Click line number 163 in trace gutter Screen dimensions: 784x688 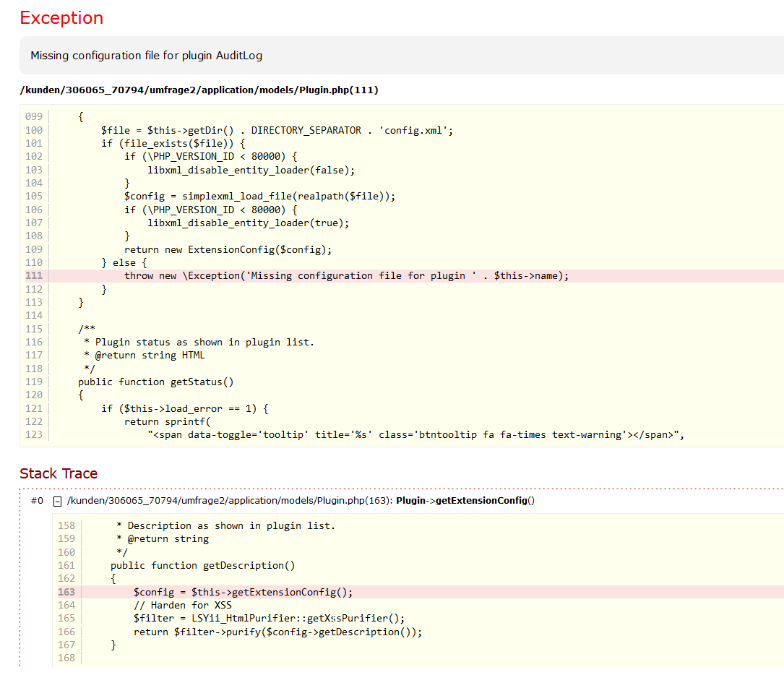(66, 593)
